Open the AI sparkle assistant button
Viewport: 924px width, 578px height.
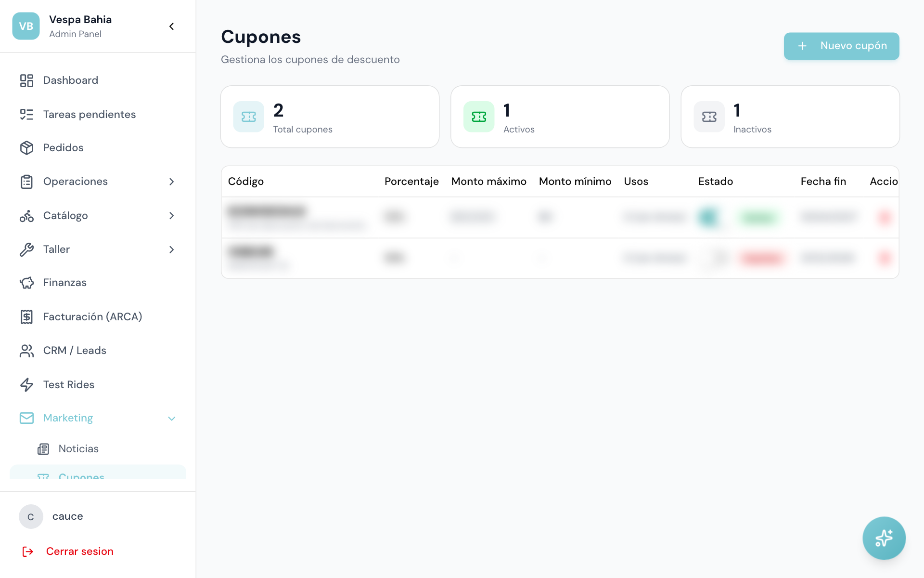click(x=884, y=538)
